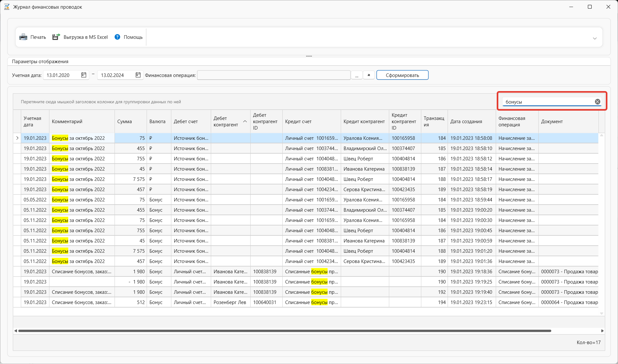The height and width of the screenshot is (364, 618).
Task: Open Помощь via the question mark icon
Action: pos(117,37)
